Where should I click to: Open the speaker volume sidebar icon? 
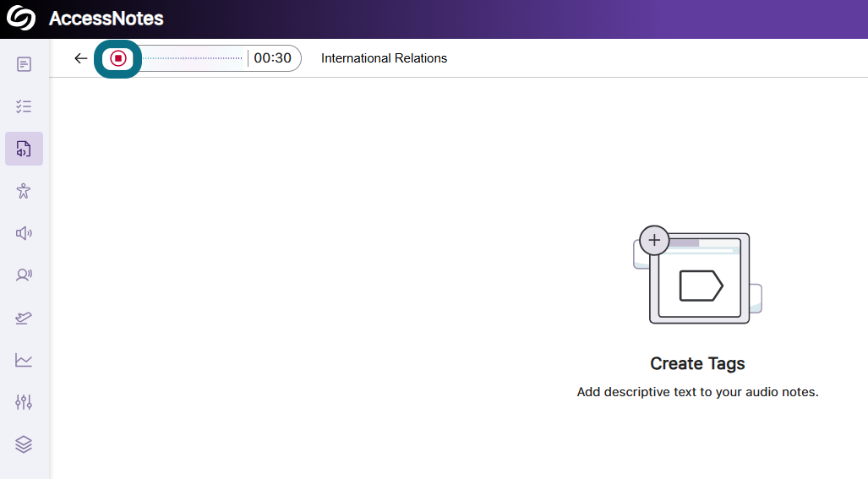(24, 233)
